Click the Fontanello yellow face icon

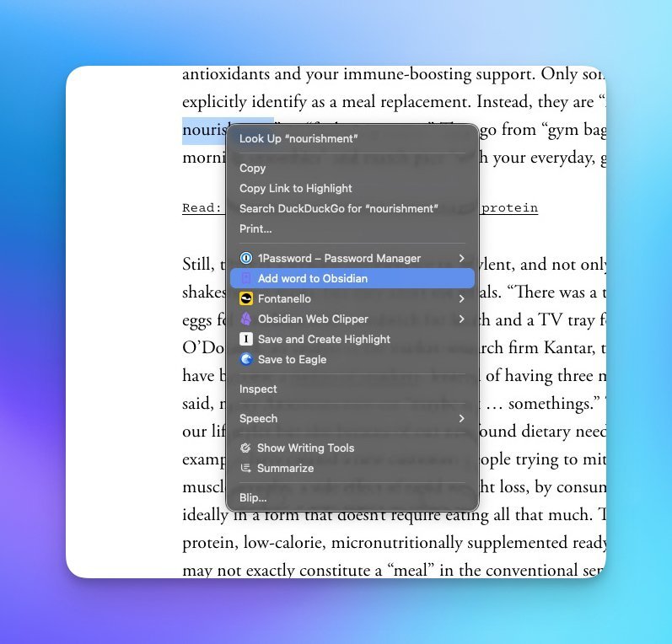pyautogui.click(x=246, y=298)
